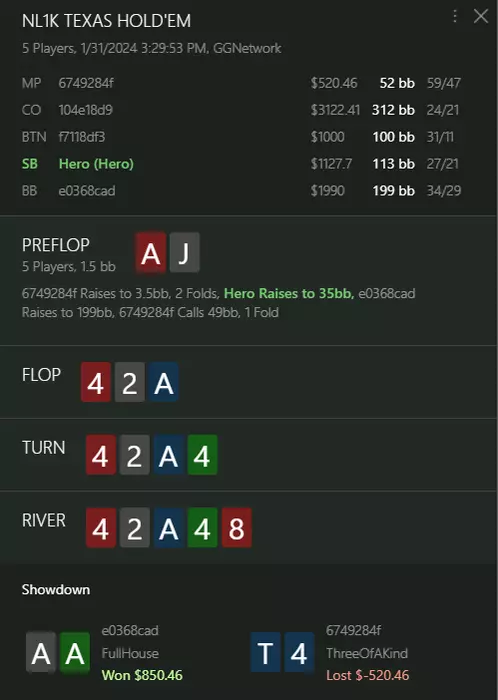
Task: Select the blue T showdown card
Action: pyautogui.click(x=266, y=652)
